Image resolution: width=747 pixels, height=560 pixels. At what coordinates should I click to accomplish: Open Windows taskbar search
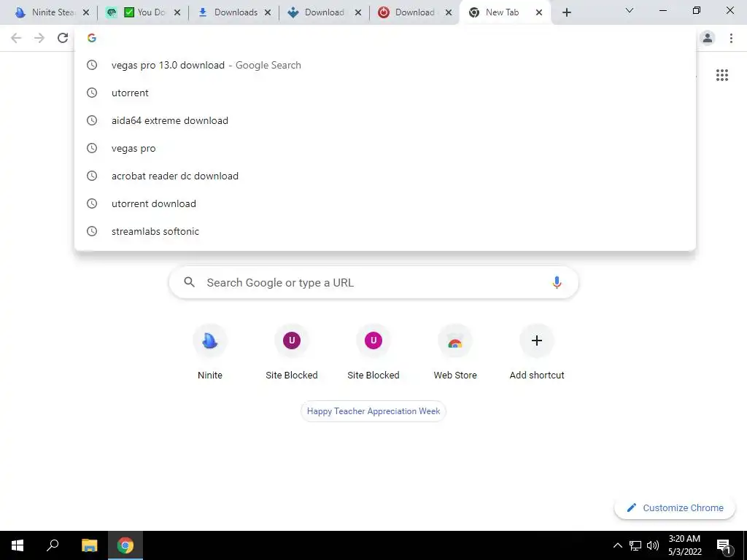tap(53, 545)
